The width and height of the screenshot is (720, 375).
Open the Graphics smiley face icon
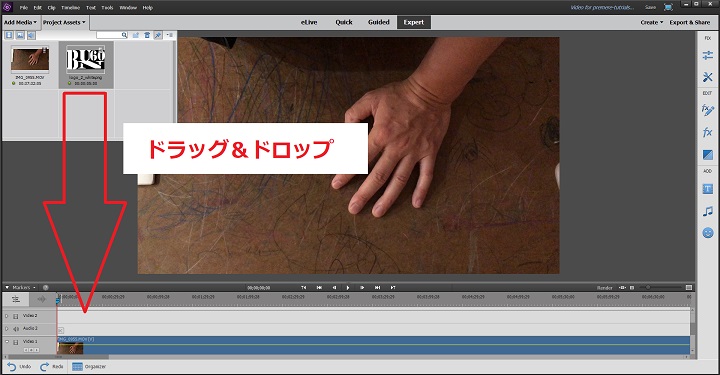[707, 233]
